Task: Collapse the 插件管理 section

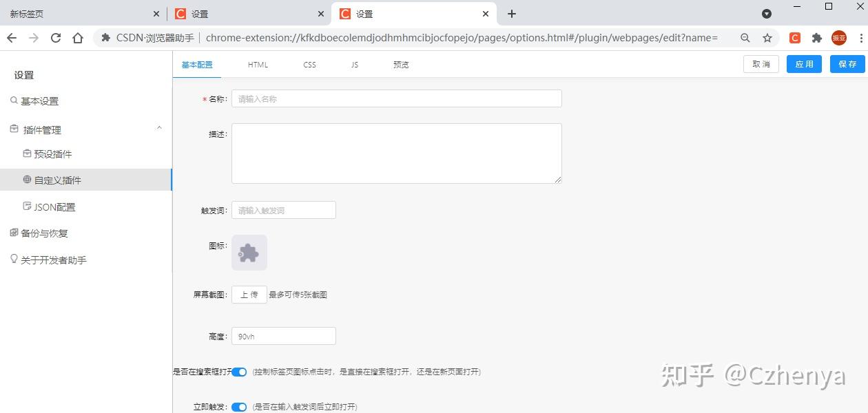Action: (159, 128)
